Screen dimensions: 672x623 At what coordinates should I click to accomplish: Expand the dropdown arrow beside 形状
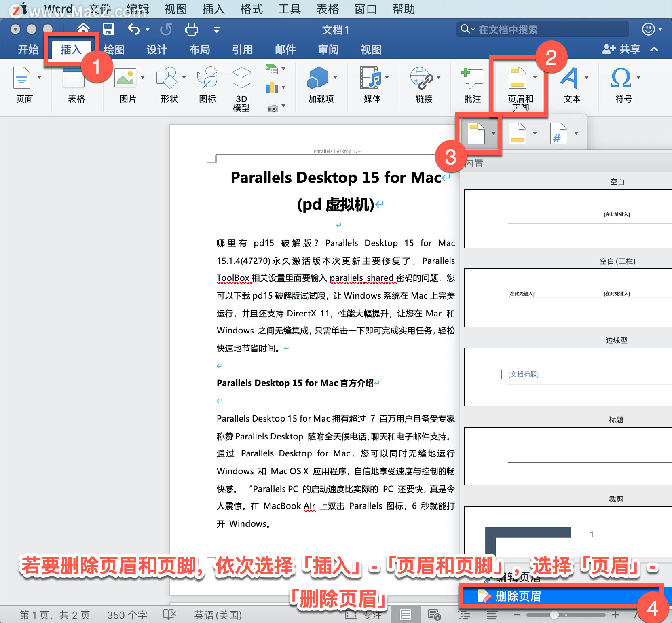(x=184, y=77)
